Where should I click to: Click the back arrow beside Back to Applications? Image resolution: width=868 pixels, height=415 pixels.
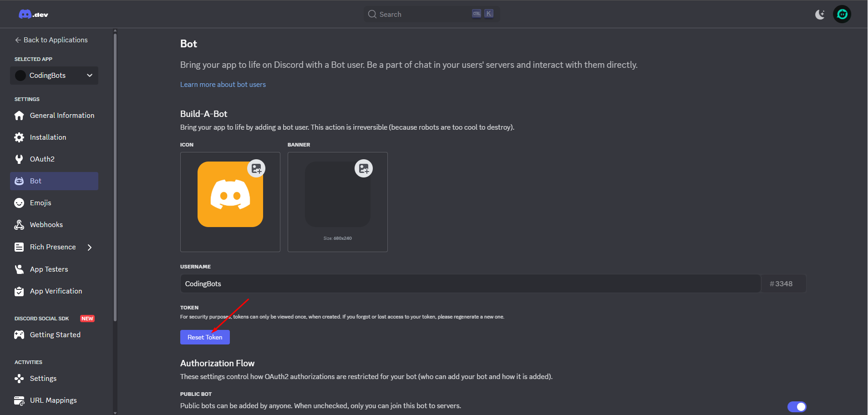click(18, 40)
